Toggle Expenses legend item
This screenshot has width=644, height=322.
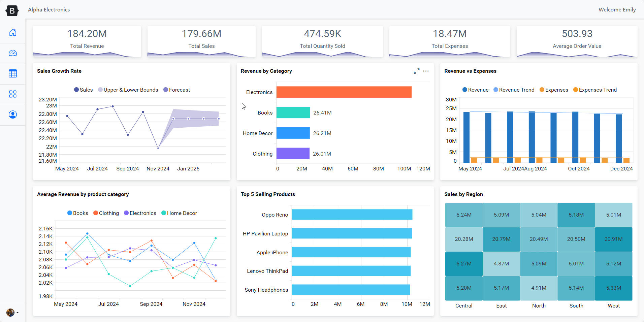pos(554,90)
